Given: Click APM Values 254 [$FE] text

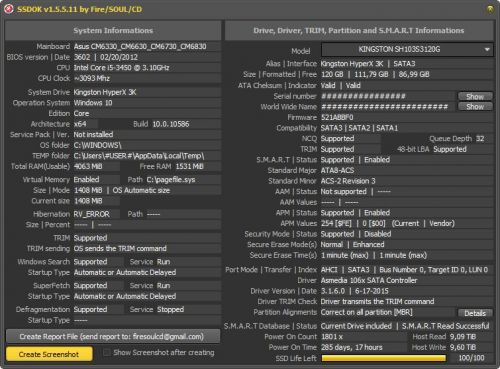Looking at the screenshot, I should (x=336, y=223).
